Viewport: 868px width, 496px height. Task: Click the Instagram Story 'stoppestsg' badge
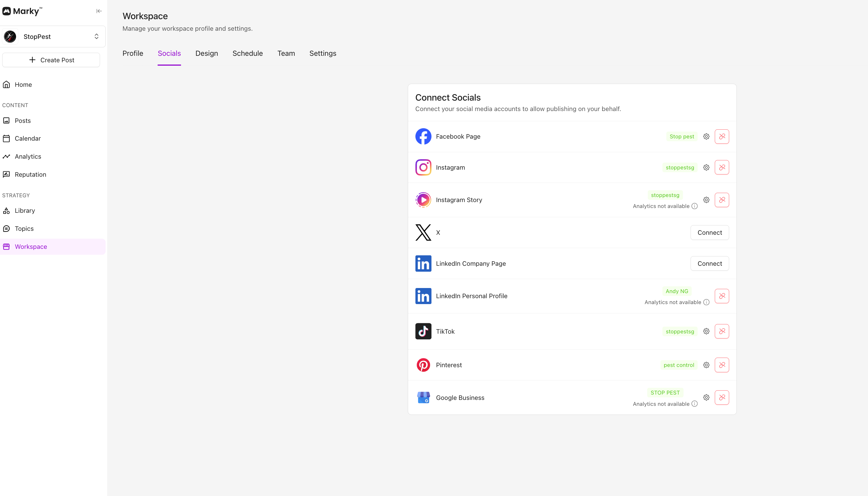click(665, 195)
